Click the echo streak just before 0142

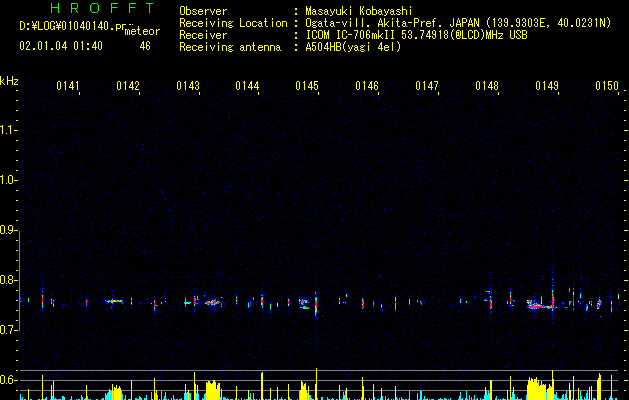click(114, 301)
